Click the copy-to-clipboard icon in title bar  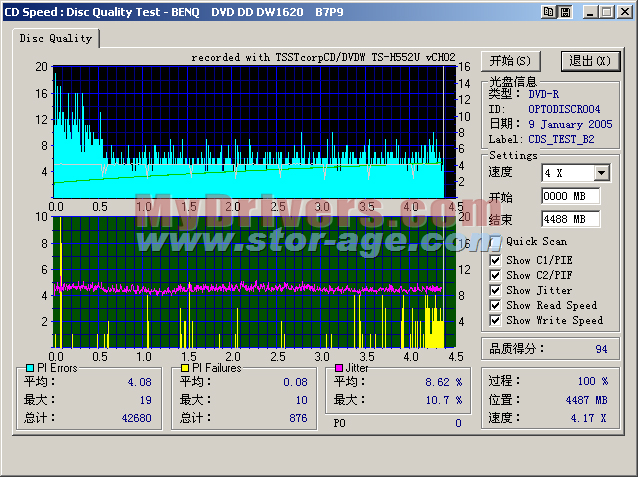tap(548, 11)
